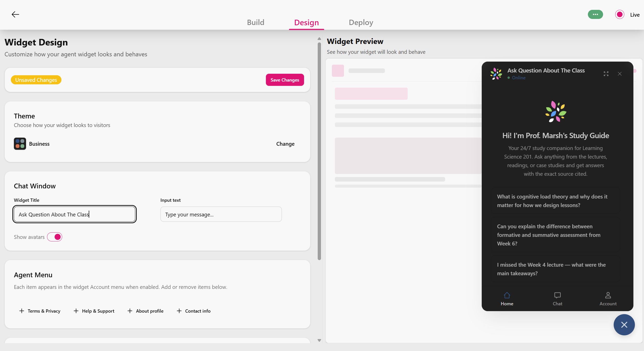
Task: Click the Save Changes button
Action: 285,80
